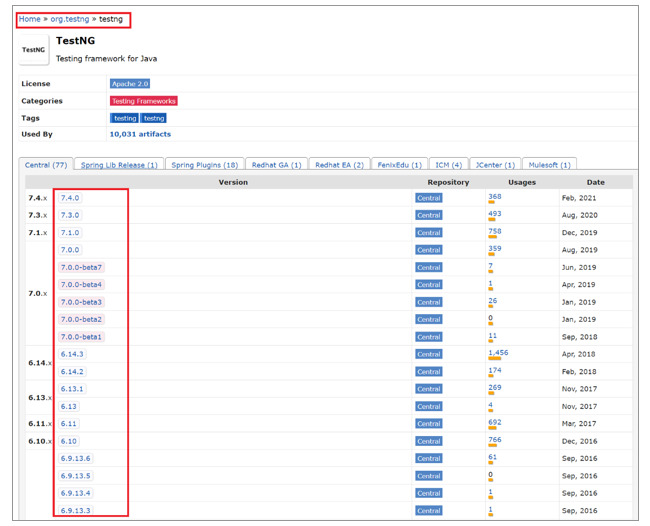650x526 pixels.
Task: Click the Central repository badge for 7.3.0
Action: 428,215
